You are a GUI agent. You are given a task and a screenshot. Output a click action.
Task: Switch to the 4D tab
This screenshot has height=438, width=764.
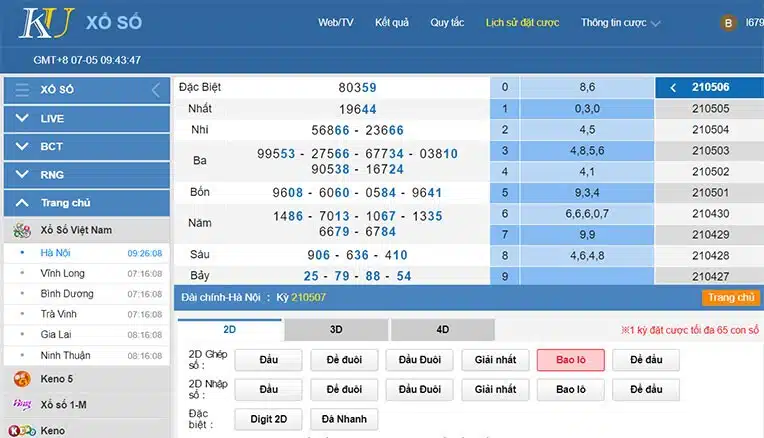[x=442, y=330]
